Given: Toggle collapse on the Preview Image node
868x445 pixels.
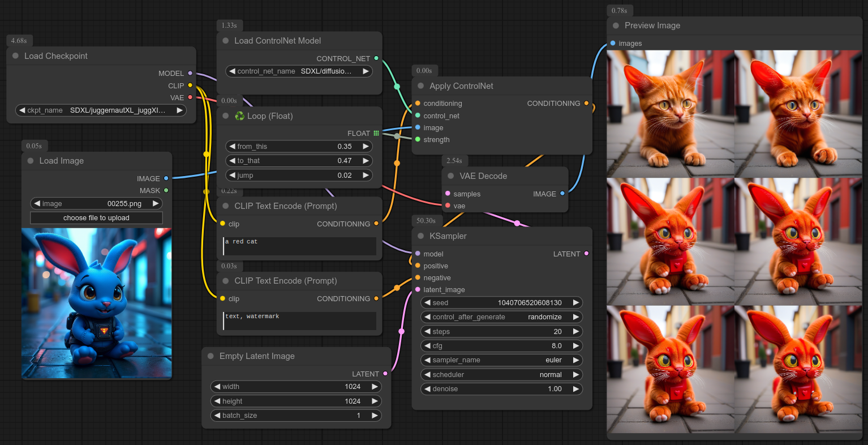Looking at the screenshot, I should tap(615, 25).
